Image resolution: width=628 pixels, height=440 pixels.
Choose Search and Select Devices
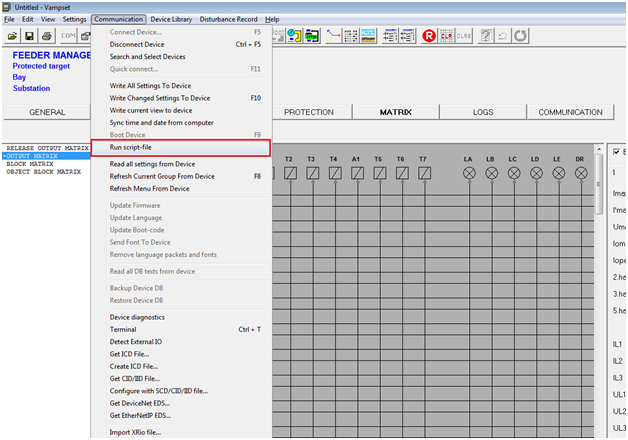coord(181,57)
